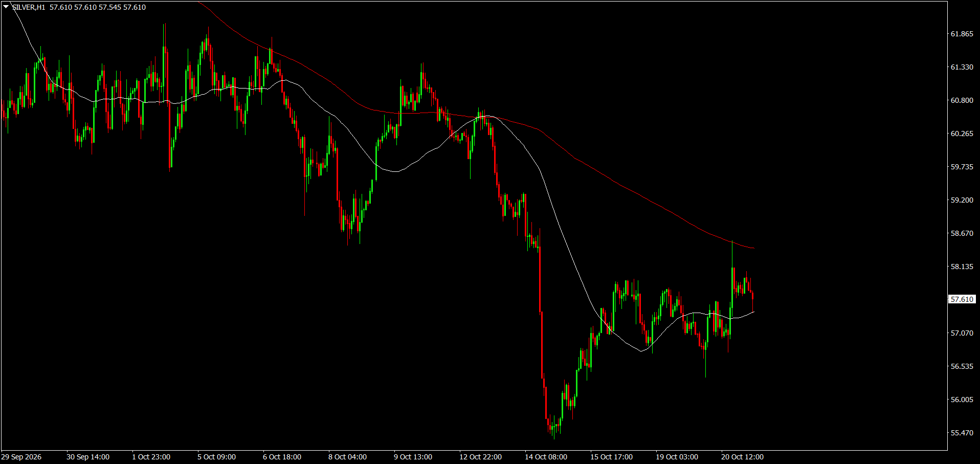The image size is (980, 464).
Task: Click the OHLC values 57.610 57.610 57.545 57.610
Action: (x=98, y=7)
